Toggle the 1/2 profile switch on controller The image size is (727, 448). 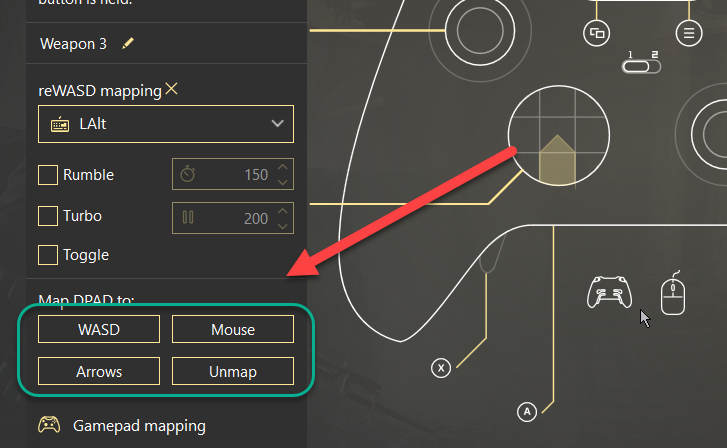[642, 67]
